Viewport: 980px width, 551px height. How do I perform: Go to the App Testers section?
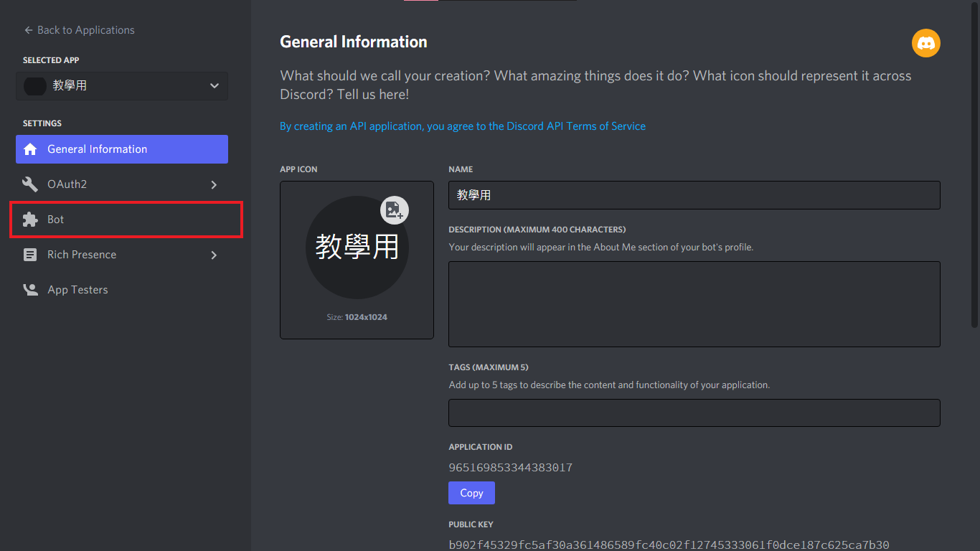tap(77, 290)
